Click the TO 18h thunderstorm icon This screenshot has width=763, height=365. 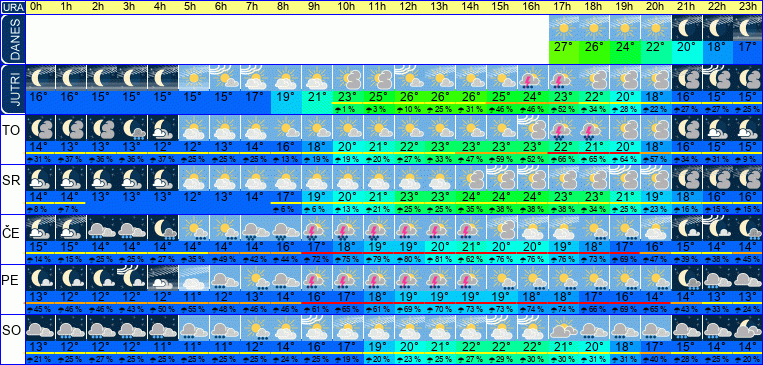click(595, 128)
